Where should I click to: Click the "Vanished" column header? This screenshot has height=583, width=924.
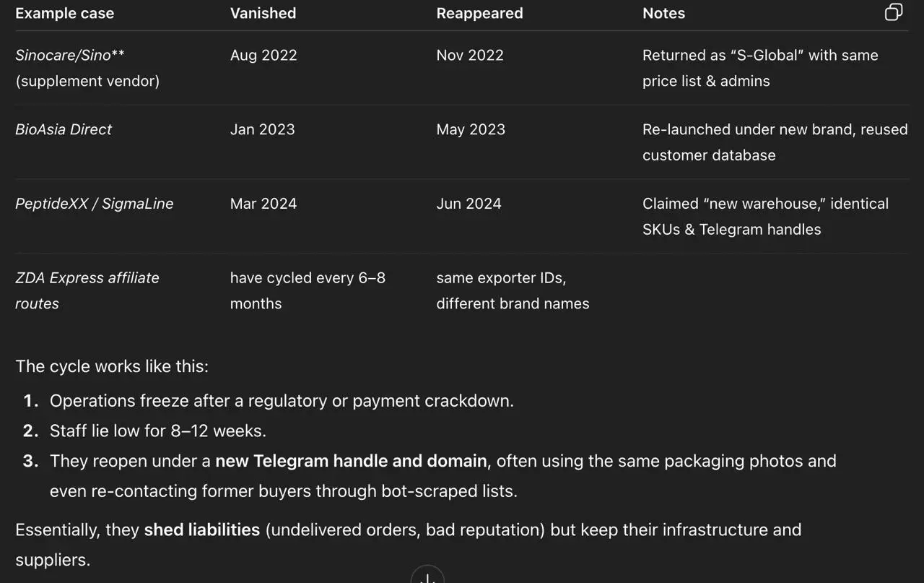point(263,13)
